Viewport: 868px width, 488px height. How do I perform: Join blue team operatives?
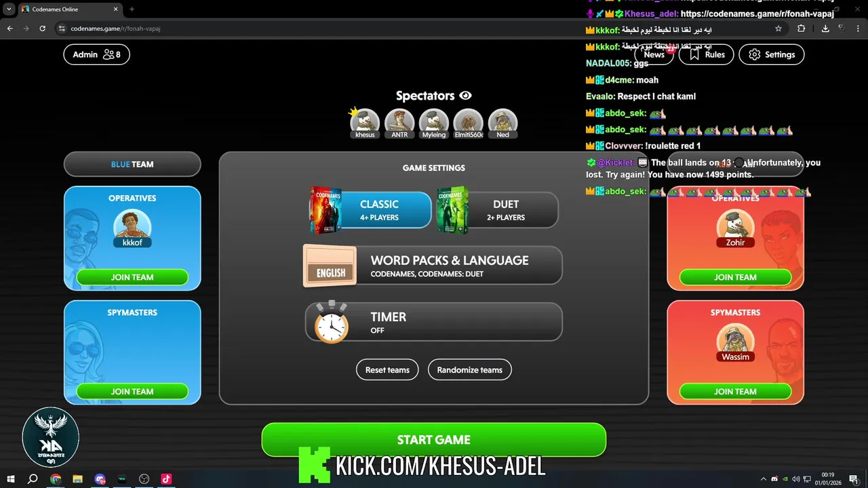pos(132,277)
